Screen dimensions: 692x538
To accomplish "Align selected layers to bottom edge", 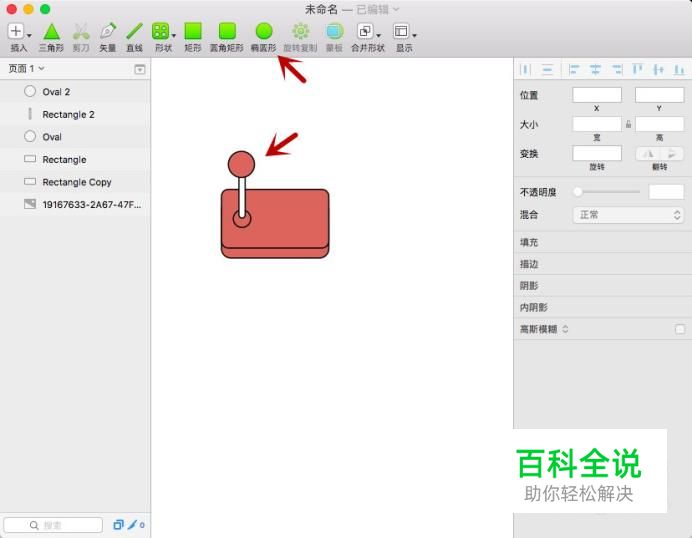I will click(x=679, y=69).
